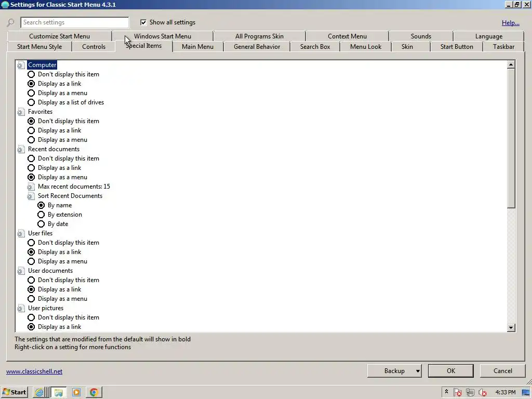
Task: Open the Skin tab
Action: click(x=407, y=47)
